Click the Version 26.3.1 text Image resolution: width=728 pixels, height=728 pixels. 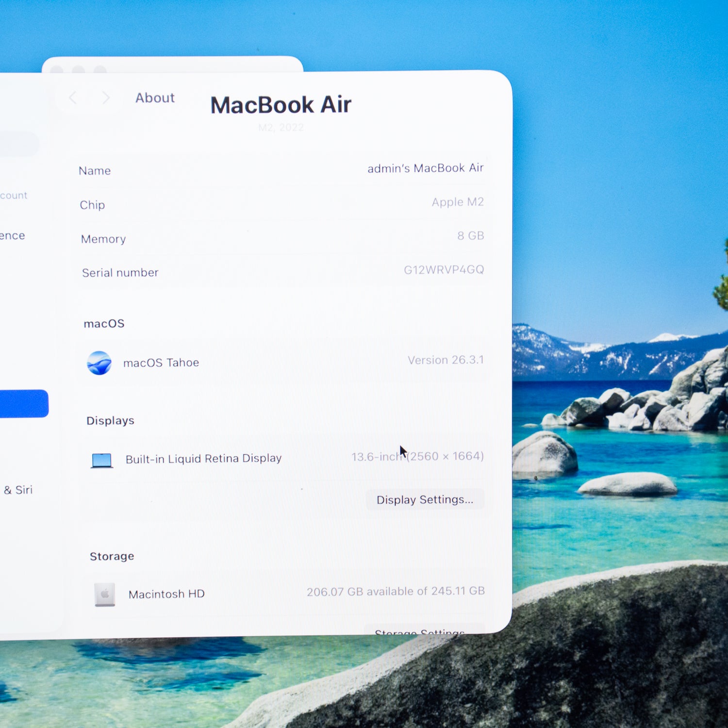tap(446, 360)
